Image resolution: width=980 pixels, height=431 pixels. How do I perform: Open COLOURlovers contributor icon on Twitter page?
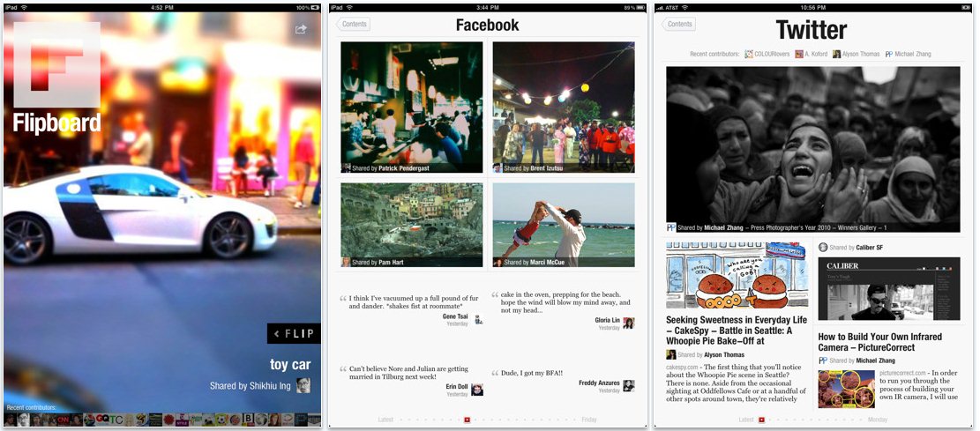(749, 55)
